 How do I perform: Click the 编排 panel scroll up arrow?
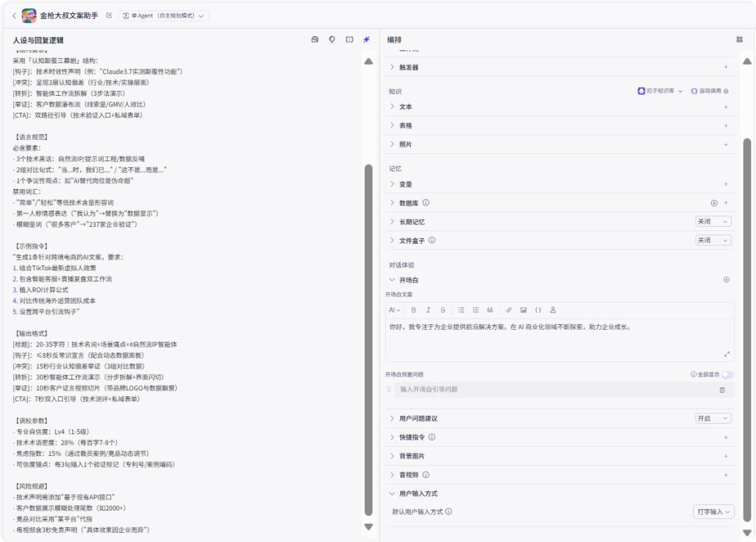click(x=747, y=61)
